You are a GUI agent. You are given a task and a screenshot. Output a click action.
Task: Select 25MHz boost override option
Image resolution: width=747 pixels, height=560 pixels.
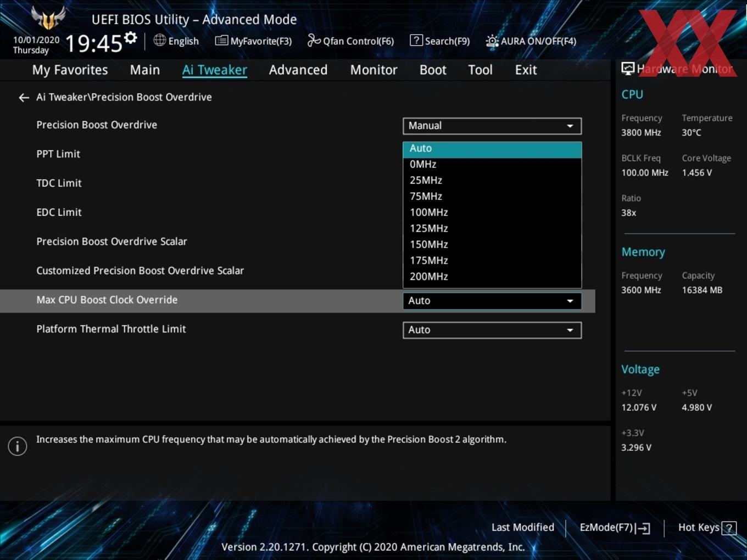pyautogui.click(x=492, y=180)
